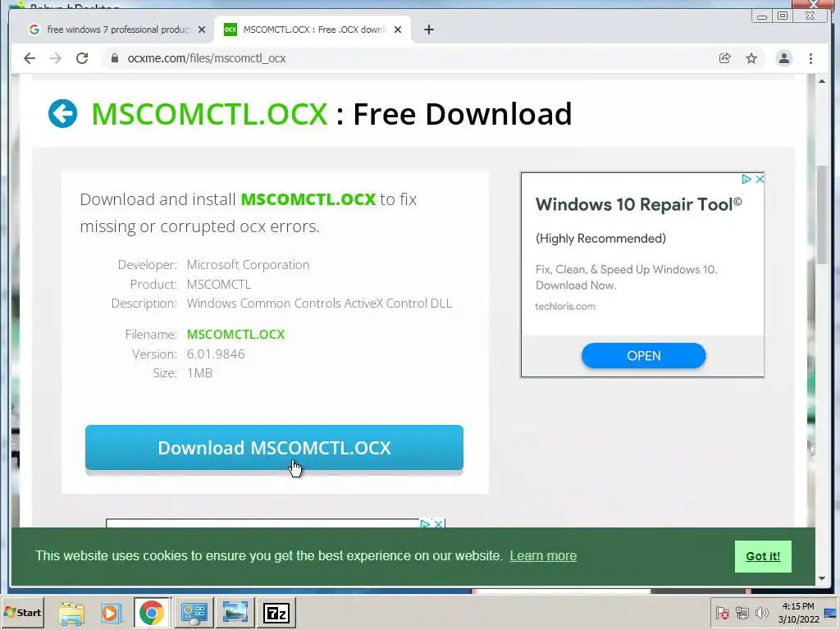840x630 pixels.
Task: Open Control Panel taskbar icon
Action: click(x=194, y=612)
